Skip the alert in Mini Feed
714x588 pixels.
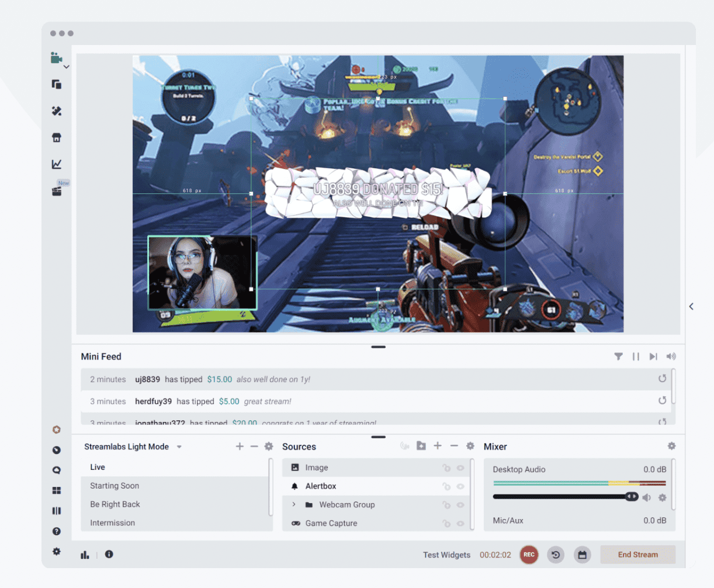[653, 357]
